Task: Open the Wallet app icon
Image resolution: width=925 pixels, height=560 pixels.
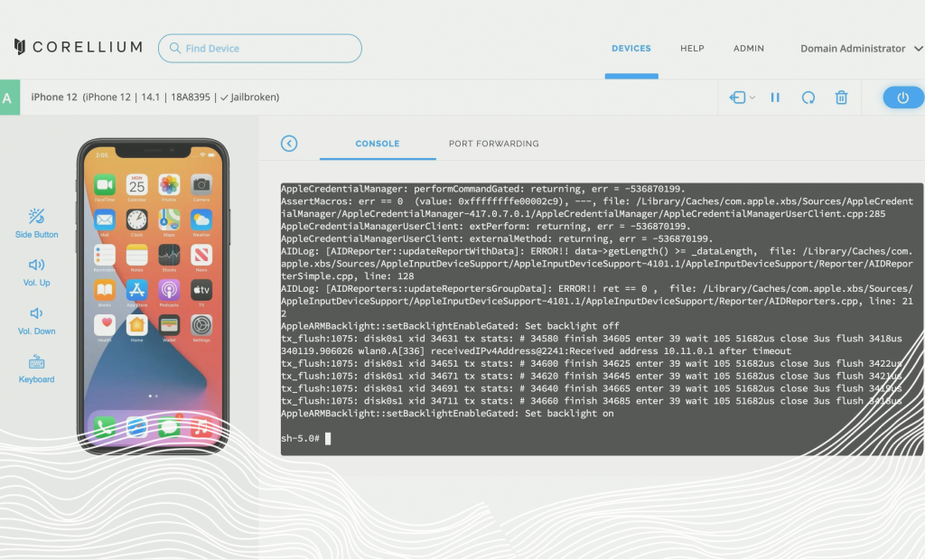Action: click(x=169, y=324)
